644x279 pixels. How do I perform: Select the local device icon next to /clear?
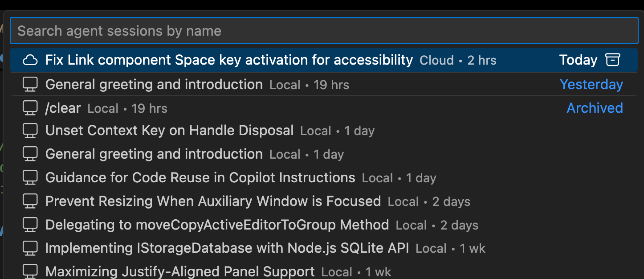[30, 107]
